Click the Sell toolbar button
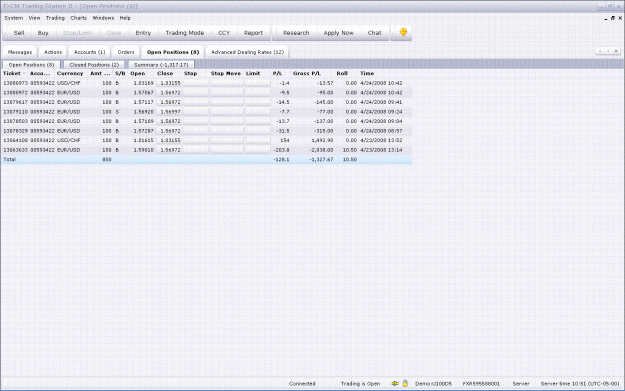625x391 pixels. pyautogui.click(x=19, y=33)
